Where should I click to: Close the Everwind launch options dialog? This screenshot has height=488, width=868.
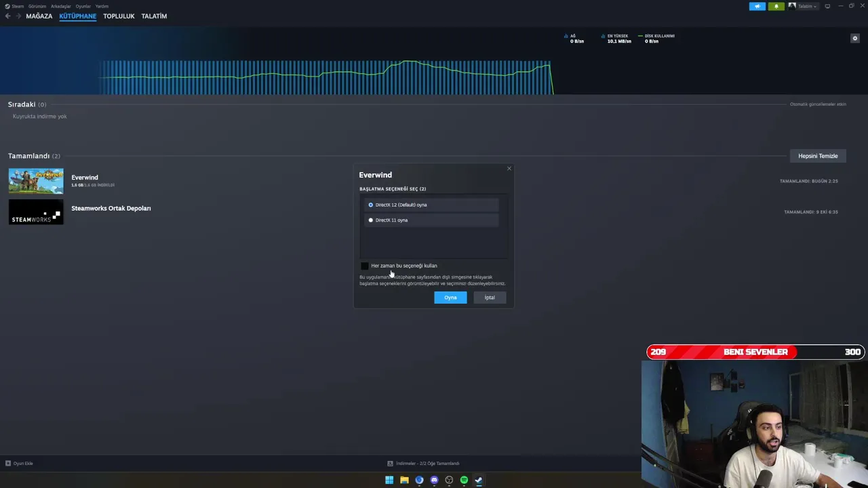pos(509,168)
